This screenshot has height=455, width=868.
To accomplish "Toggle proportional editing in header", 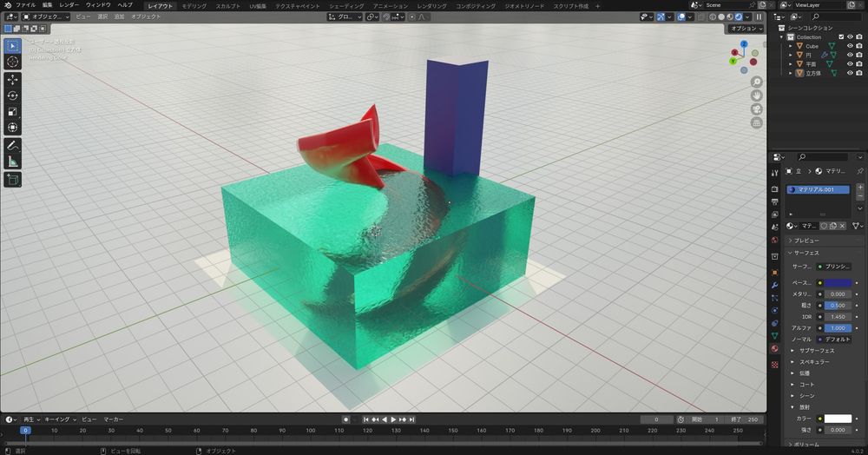I will pyautogui.click(x=411, y=17).
